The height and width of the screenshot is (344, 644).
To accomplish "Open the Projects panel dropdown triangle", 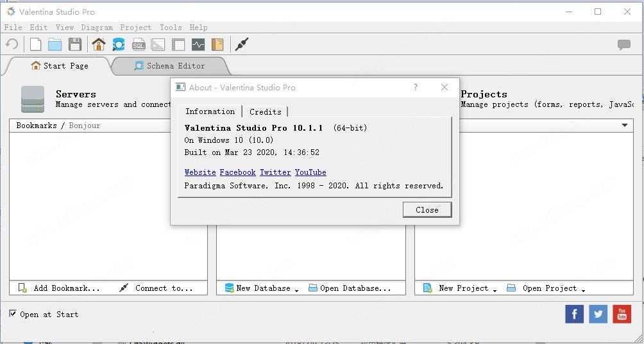I will [625, 125].
